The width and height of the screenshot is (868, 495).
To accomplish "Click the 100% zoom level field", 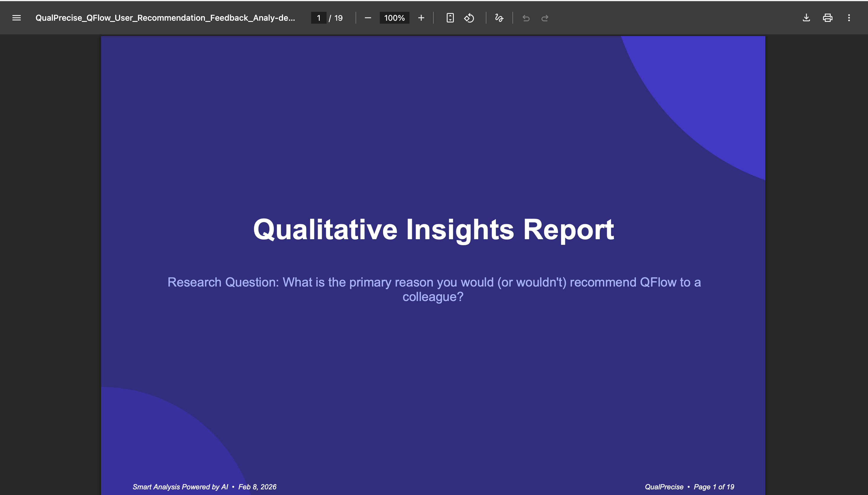I will (x=394, y=18).
